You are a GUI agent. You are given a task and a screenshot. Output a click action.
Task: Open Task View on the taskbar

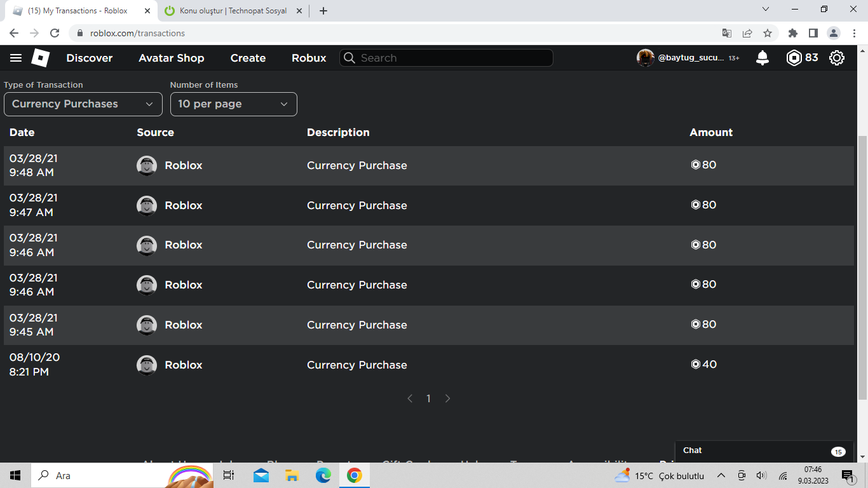pos(229,475)
